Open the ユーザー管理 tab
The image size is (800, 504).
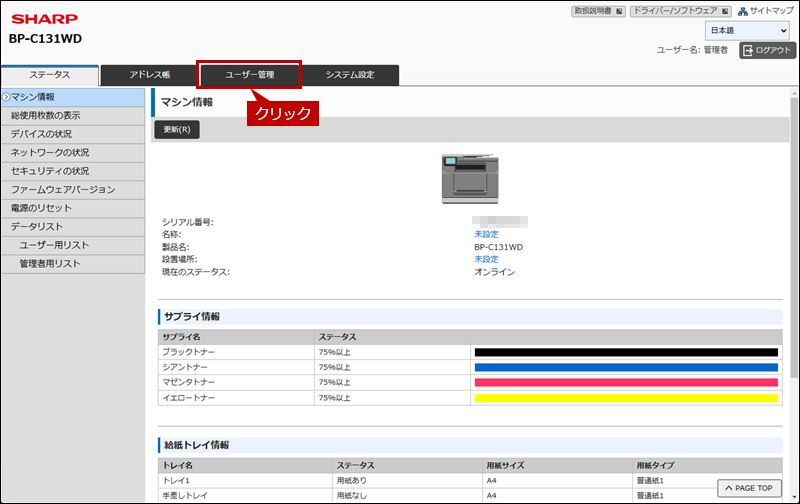[249, 75]
